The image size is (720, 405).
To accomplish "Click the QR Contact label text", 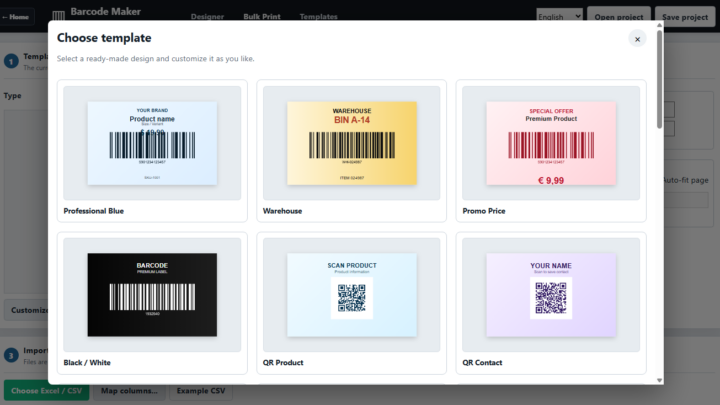I will [x=482, y=362].
